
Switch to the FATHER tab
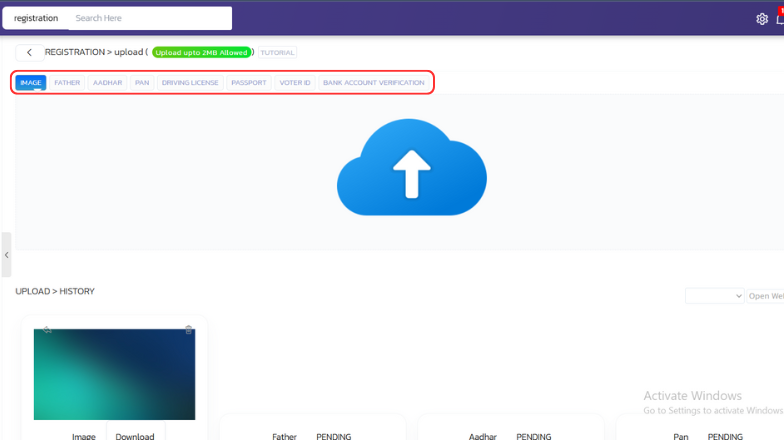tap(67, 83)
